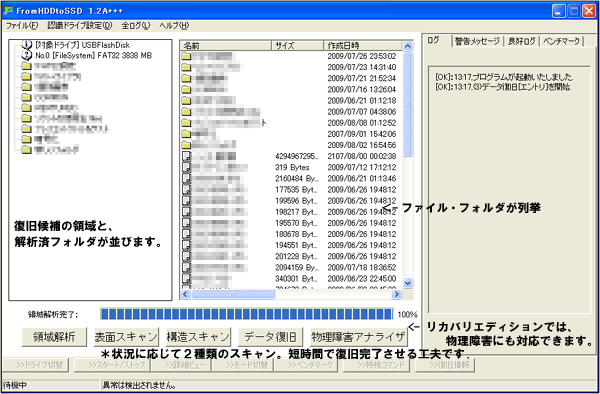Click the folder icon dated 2009/07/23 14:31:40

[x=186, y=68]
